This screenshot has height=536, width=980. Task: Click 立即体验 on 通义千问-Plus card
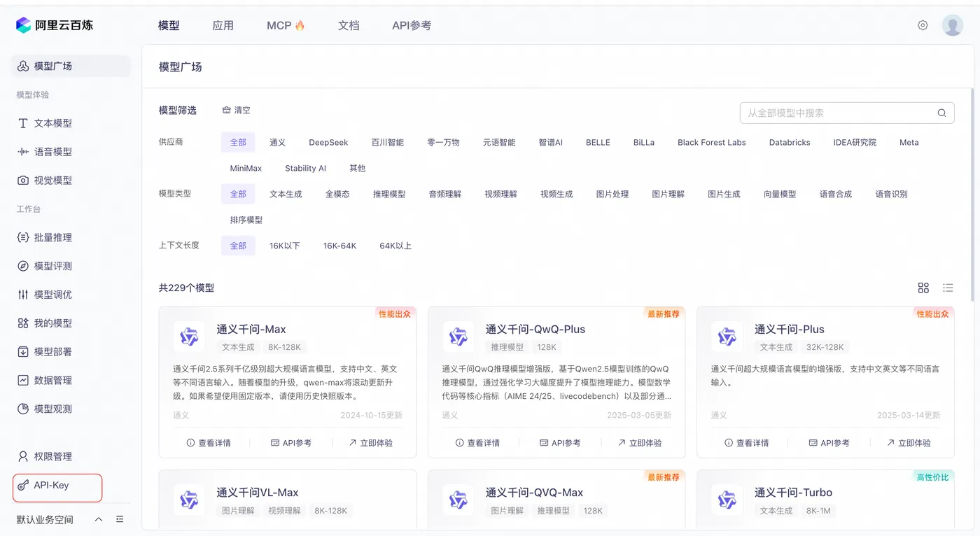pos(909,443)
